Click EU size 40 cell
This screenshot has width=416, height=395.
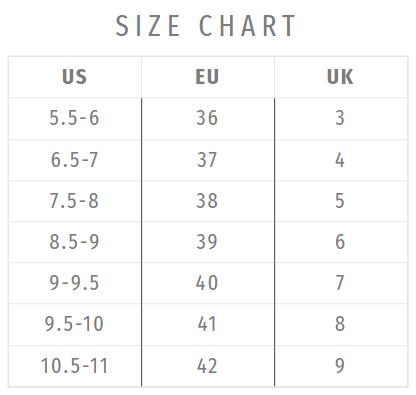(208, 283)
